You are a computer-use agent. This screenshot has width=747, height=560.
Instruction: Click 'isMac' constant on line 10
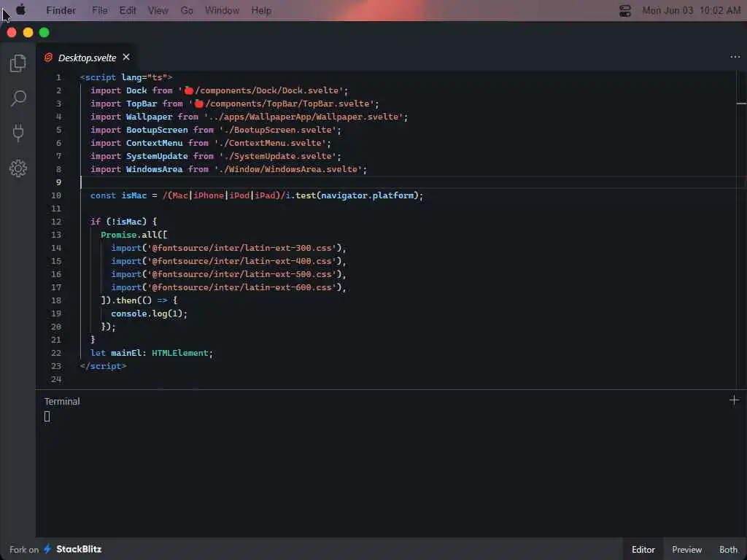coord(134,195)
